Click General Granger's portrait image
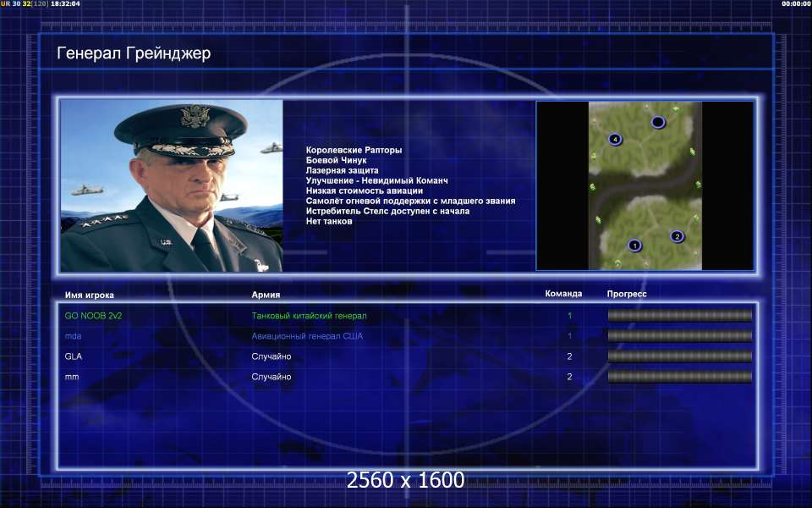 tap(172, 185)
